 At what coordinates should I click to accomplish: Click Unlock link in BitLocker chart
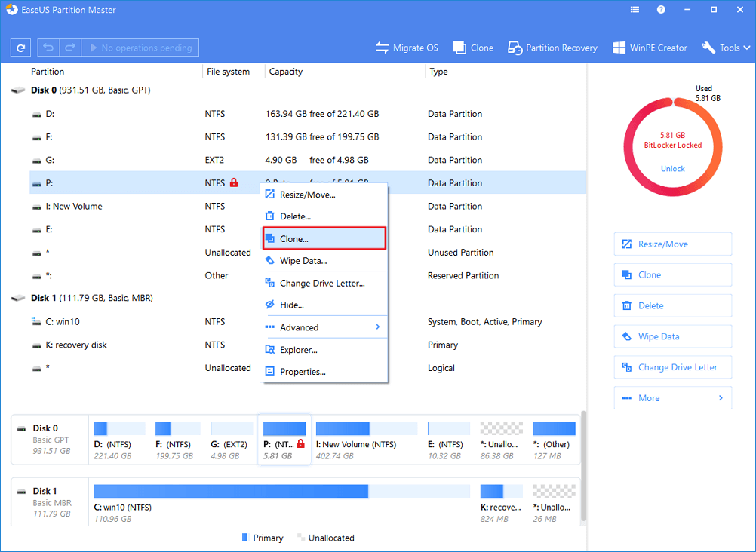coord(672,169)
